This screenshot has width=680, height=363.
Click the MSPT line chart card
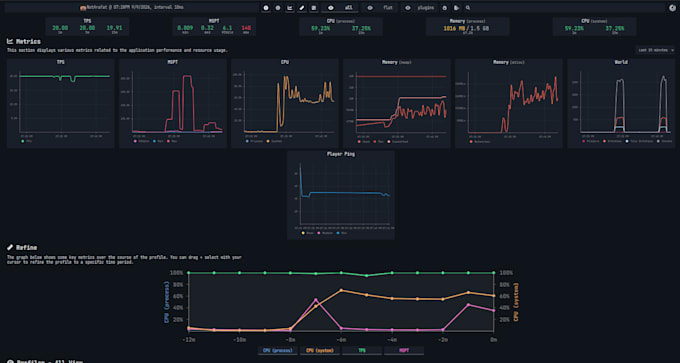coord(173,103)
